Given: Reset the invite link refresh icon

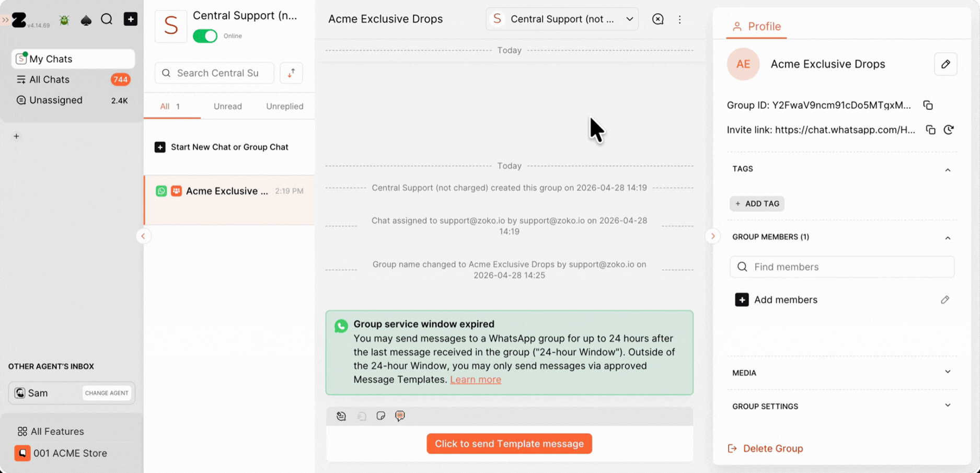Looking at the screenshot, I should [949, 130].
